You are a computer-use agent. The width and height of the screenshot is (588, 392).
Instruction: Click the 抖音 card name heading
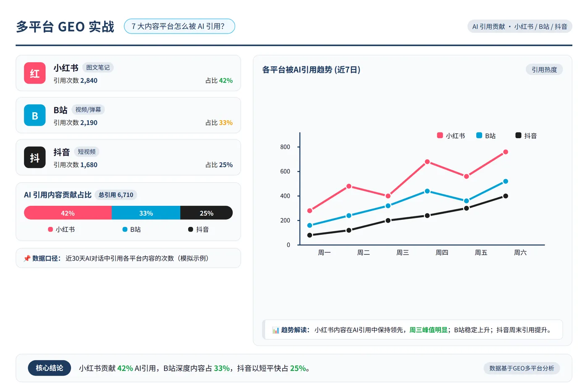[62, 152]
